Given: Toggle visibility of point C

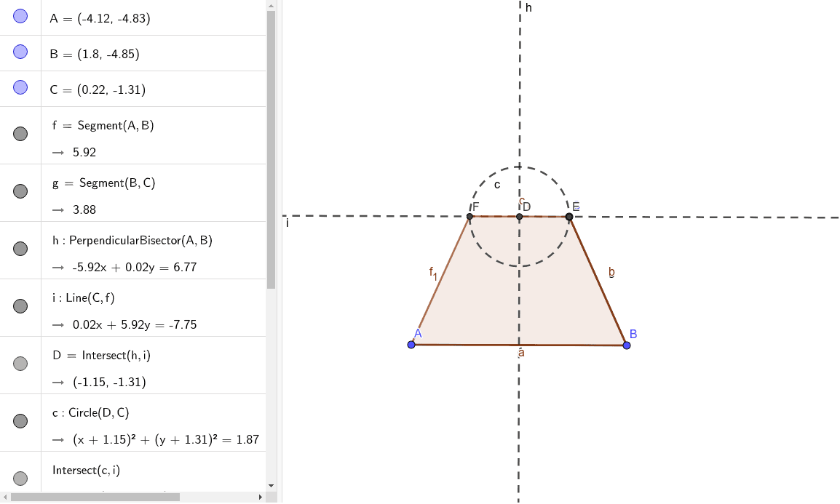Looking at the screenshot, I should pyautogui.click(x=20, y=87).
